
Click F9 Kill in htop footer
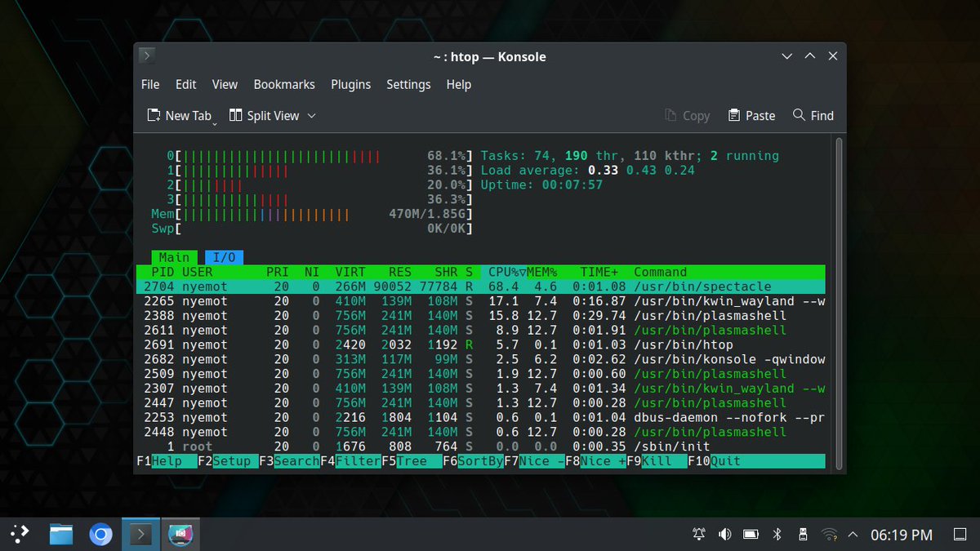(657, 461)
